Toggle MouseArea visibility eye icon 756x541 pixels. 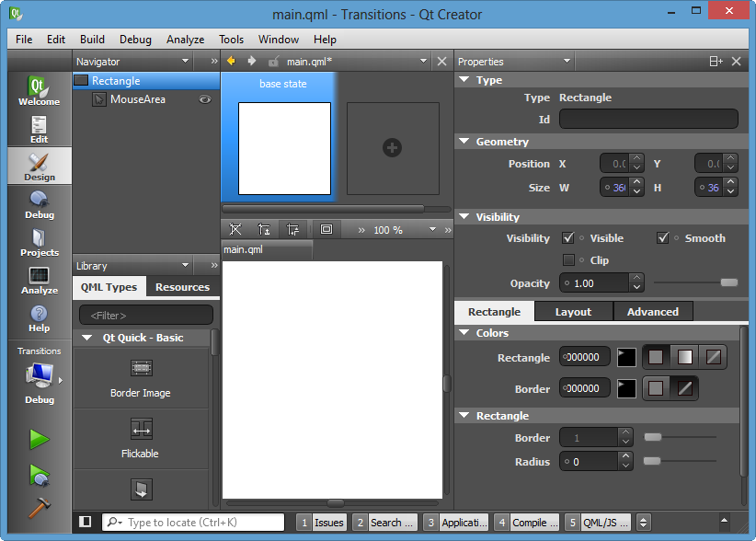[x=205, y=99]
